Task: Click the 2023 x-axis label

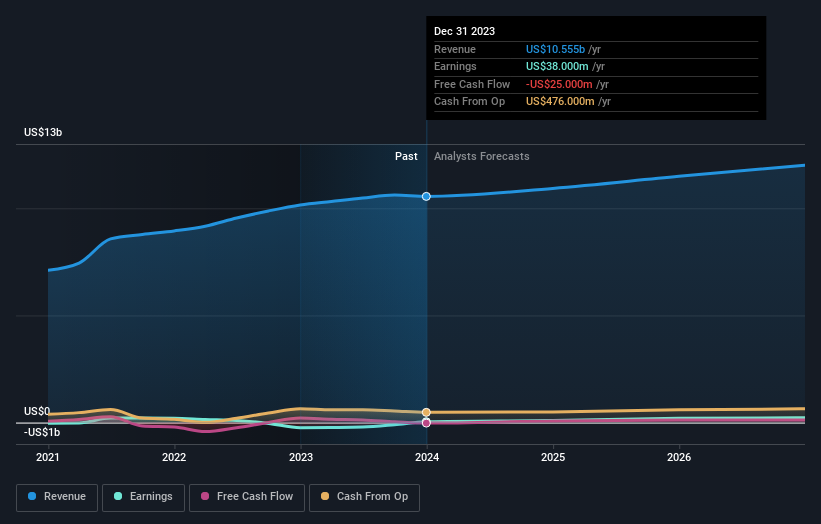Action: point(301,458)
